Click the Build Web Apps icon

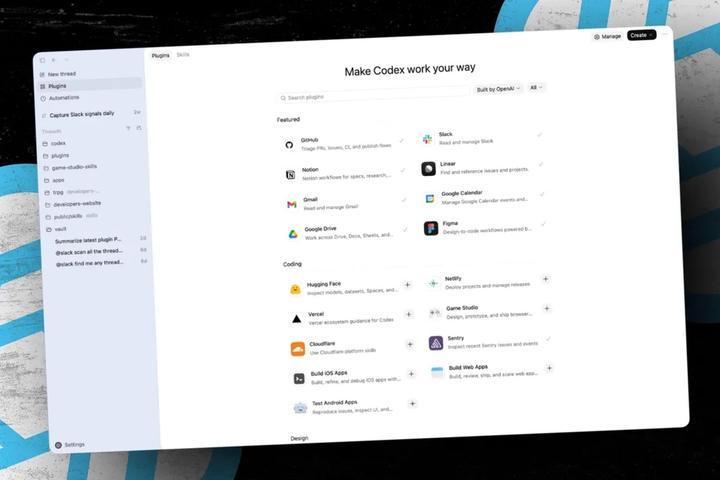[x=437, y=372]
